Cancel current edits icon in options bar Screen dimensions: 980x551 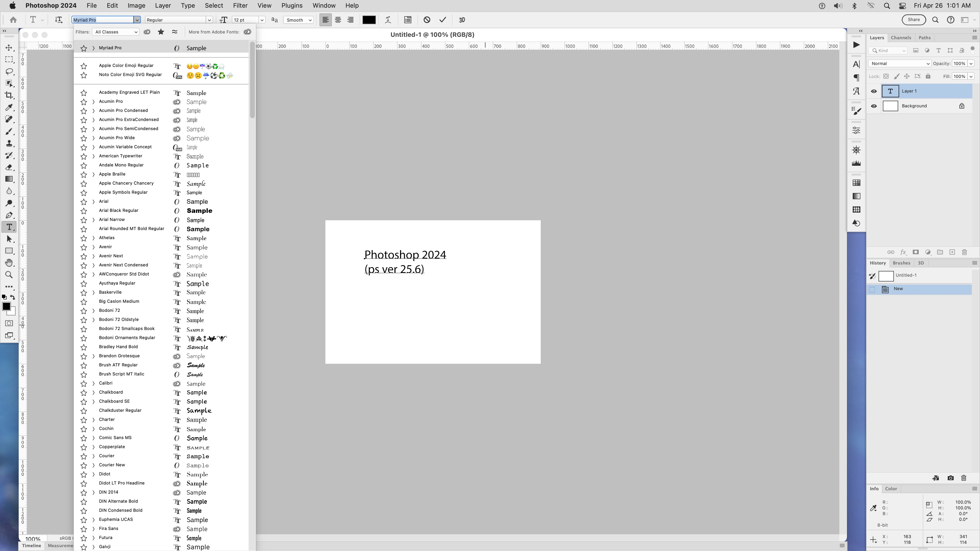click(x=427, y=20)
